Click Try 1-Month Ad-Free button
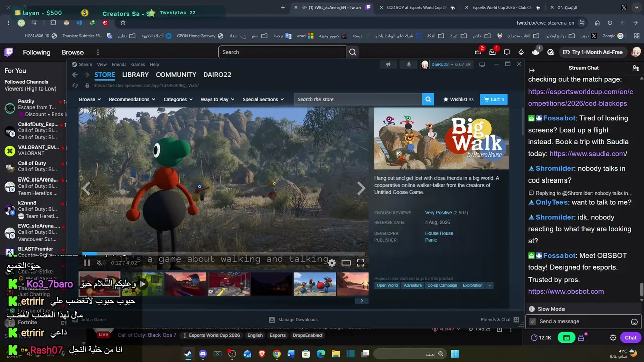 pyautogui.click(x=593, y=52)
